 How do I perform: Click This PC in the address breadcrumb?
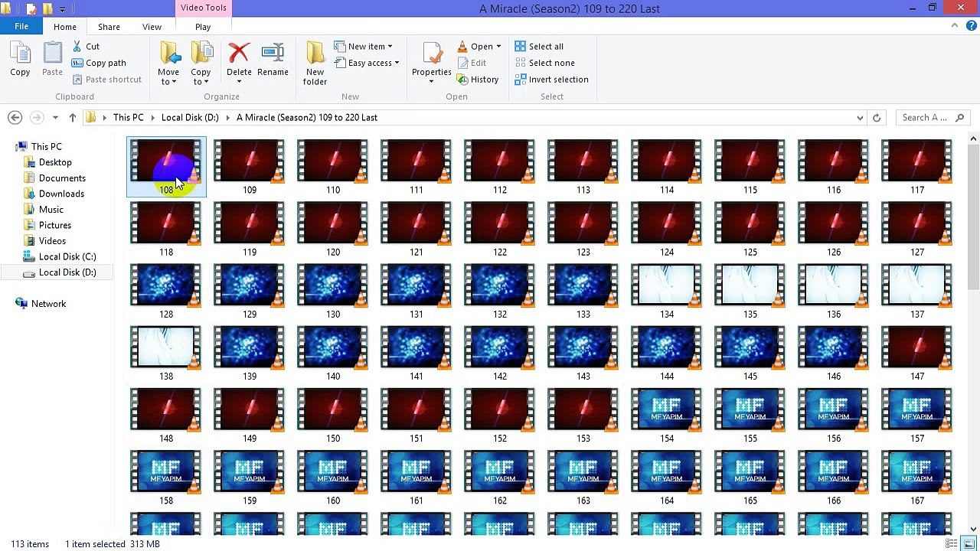(128, 118)
